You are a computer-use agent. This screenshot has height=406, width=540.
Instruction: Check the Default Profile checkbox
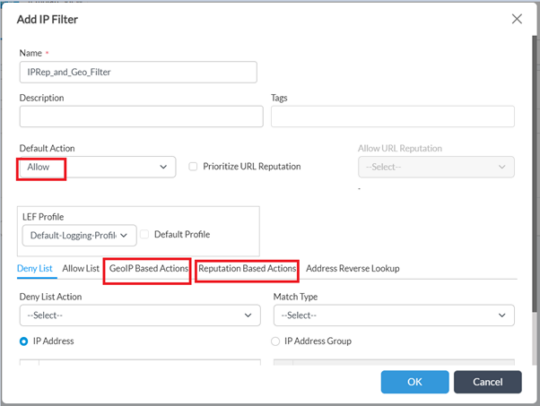tap(145, 235)
